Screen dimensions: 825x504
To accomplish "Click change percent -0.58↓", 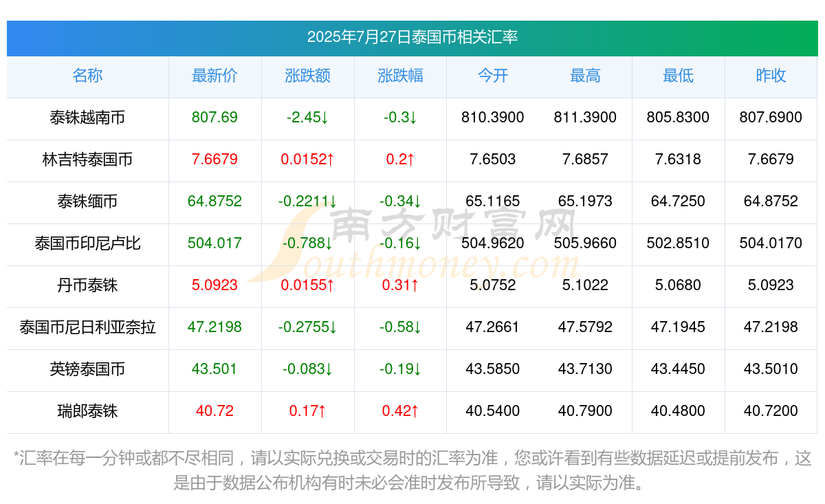I will (400, 327).
